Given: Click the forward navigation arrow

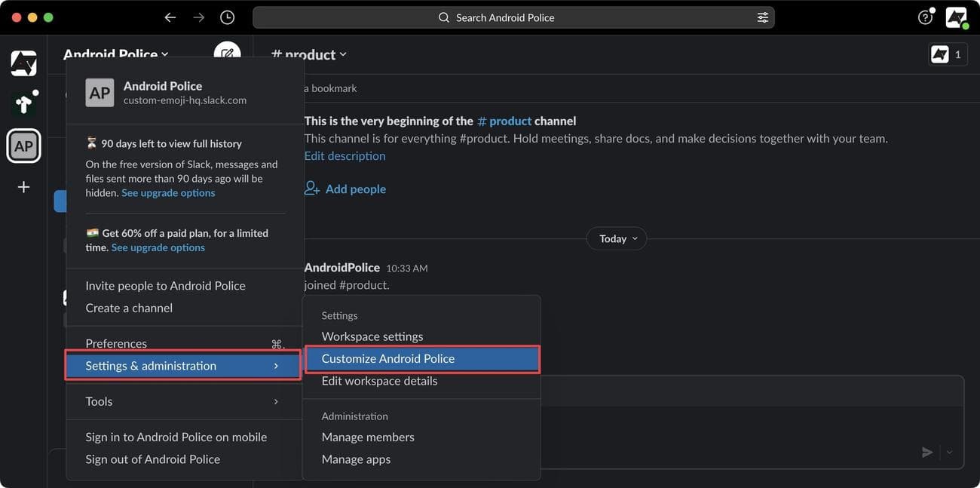Looking at the screenshot, I should (x=198, y=17).
